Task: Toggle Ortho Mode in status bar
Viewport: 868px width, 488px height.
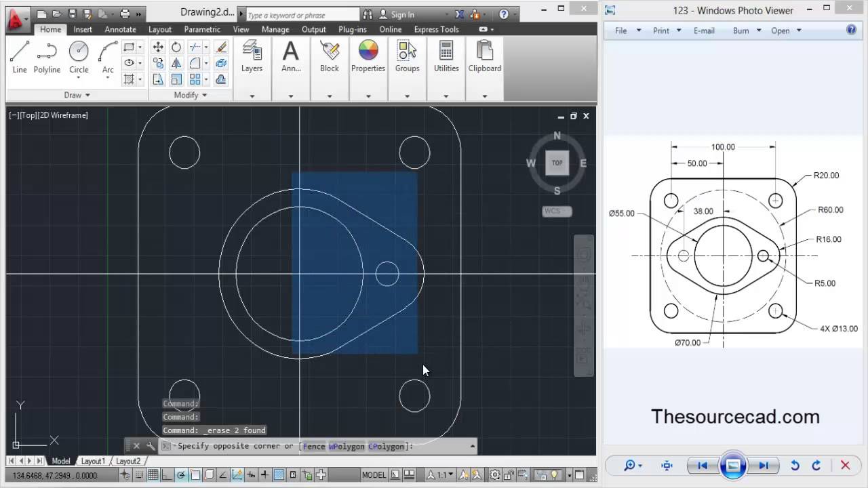Action: click(x=166, y=475)
